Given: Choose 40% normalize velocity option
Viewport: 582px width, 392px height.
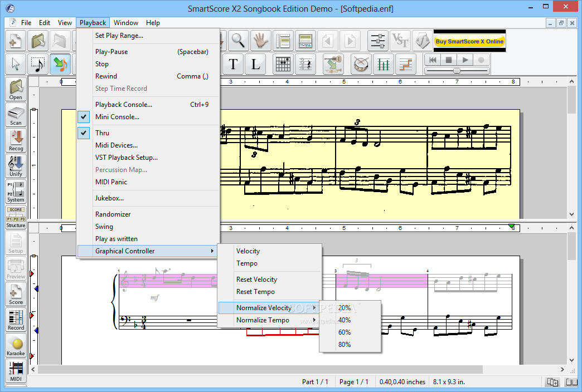Looking at the screenshot, I should (350, 320).
